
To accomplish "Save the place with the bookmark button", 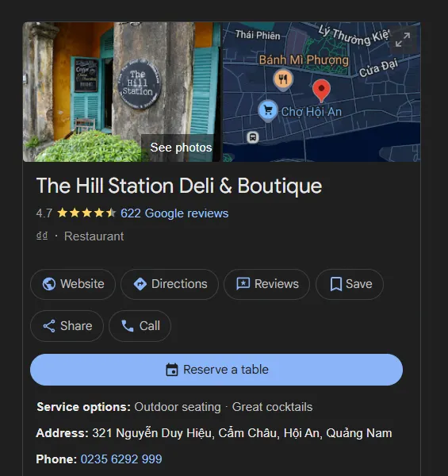I will [350, 284].
